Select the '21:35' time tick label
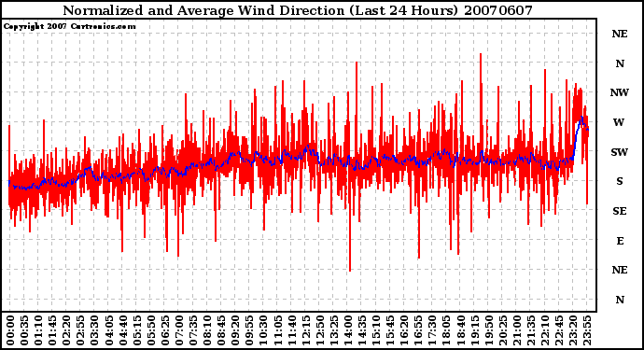The width and height of the screenshot is (644, 350). tap(530, 330)
